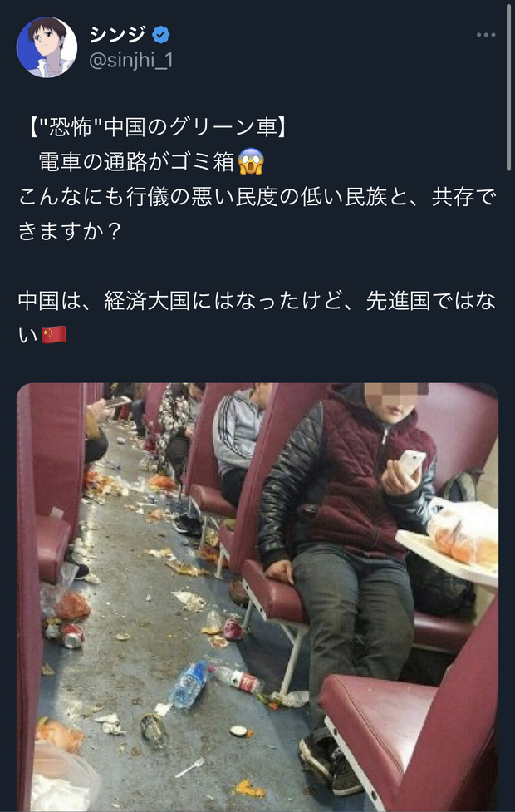
Task: Click the line 電車の通路がゴミ箱
Action: tap(137, 162)
